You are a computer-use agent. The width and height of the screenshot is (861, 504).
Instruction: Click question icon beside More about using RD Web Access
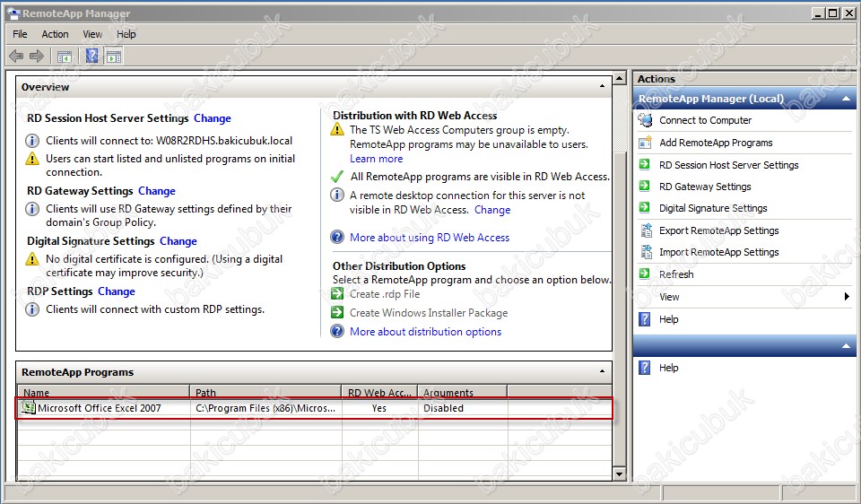(x=336, y=237)
